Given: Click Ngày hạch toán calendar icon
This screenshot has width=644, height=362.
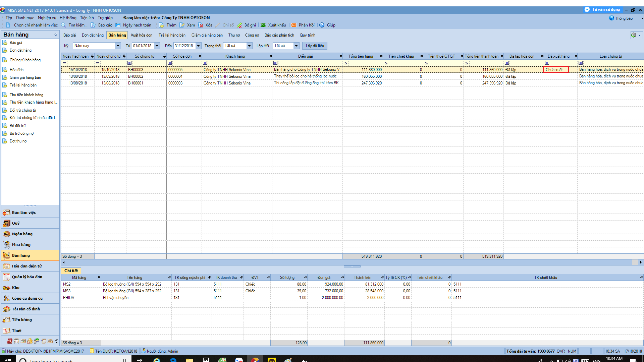Looking at the screenshot, I should [x=118, y=25].
